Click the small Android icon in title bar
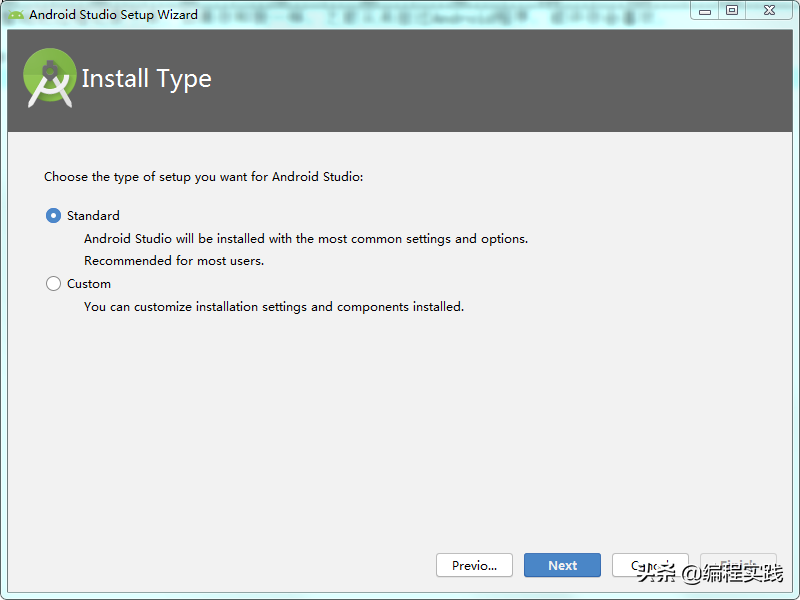800x600 pixels. [x=16, y=15]
